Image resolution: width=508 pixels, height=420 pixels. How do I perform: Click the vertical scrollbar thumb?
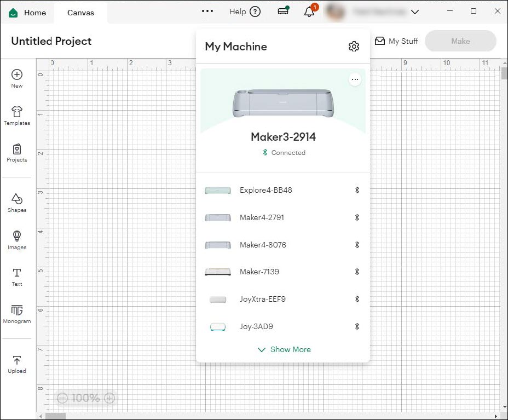click(504, 73)
